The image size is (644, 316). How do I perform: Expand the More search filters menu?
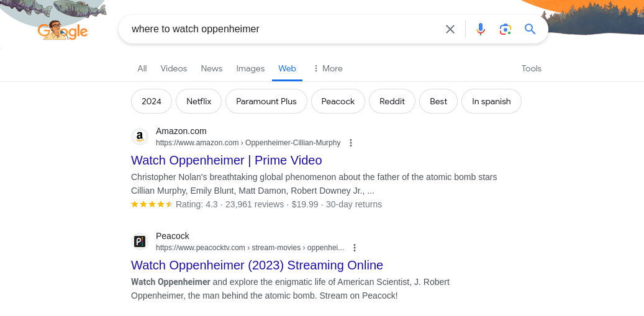pos(327,68)
